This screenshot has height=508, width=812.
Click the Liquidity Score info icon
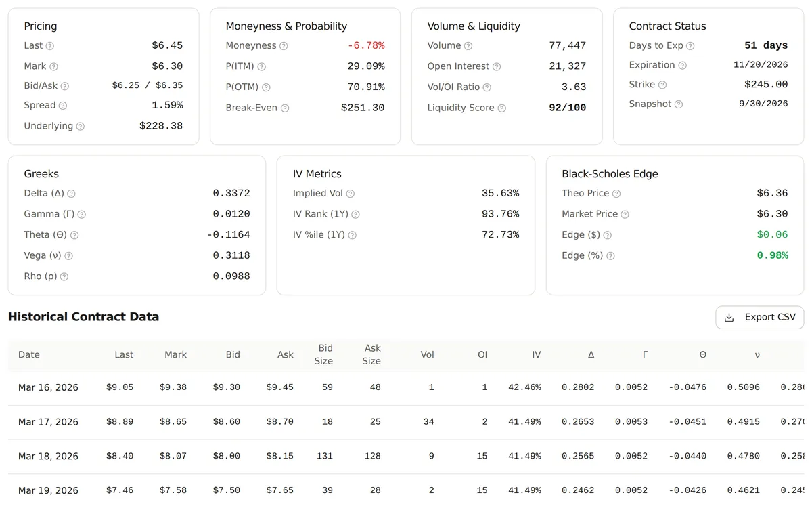coord(502,108)
